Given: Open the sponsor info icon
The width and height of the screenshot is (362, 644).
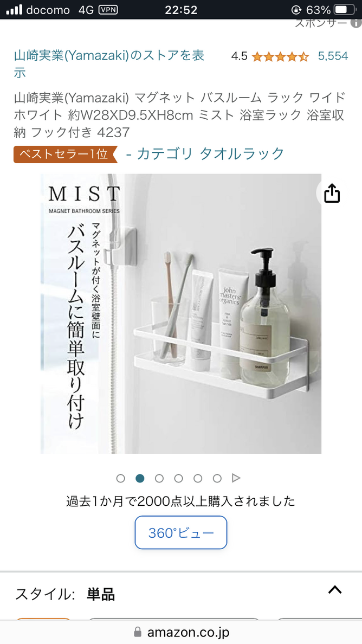Looking at the screenshot, I should (x=356, y=23).
